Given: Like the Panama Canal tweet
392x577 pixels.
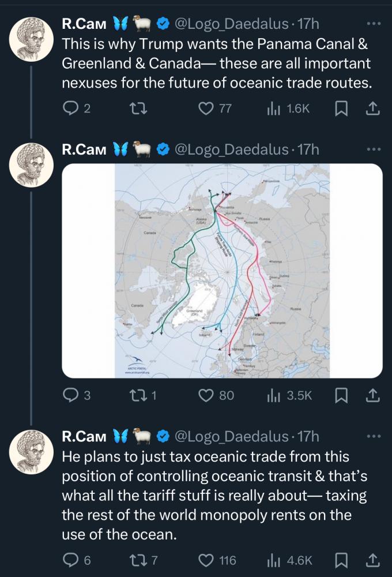Looking at the screenshot, I should coord(206,108).
